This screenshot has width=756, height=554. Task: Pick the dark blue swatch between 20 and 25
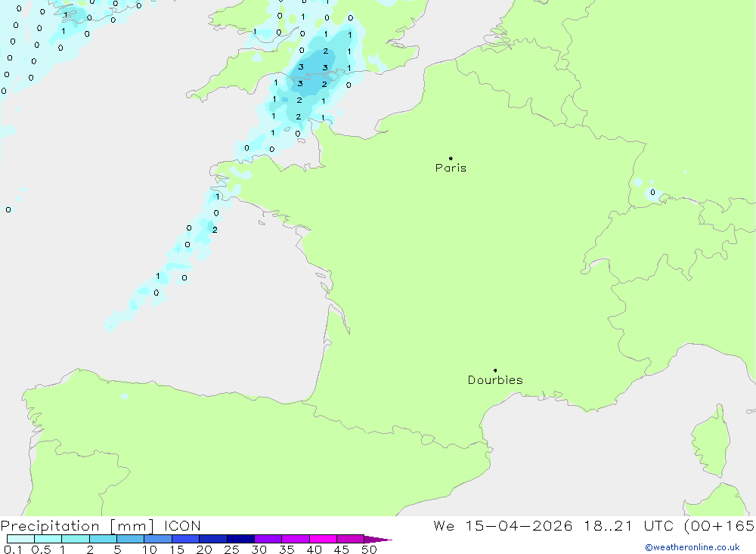pyautogui.click(x=213, y=539)
